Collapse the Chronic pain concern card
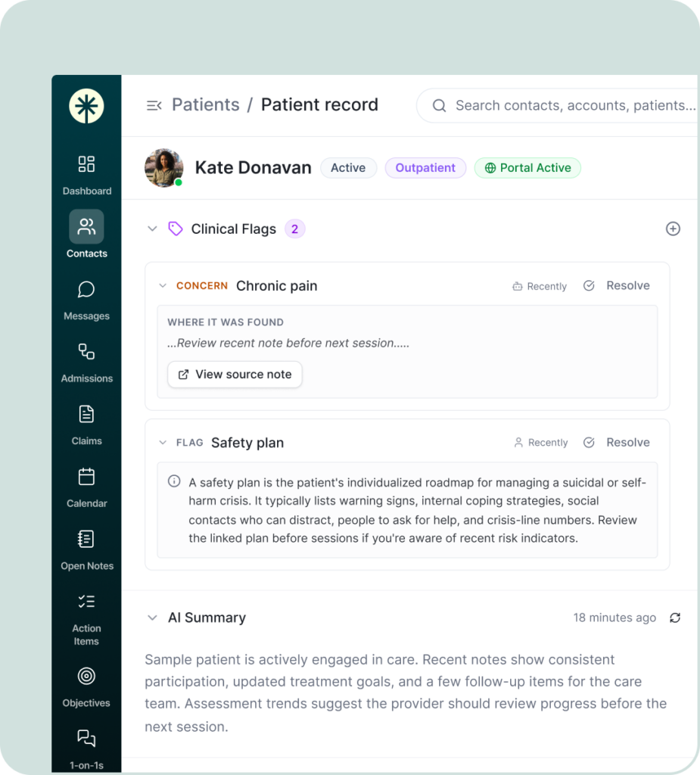Screen dimensions: 700x775 click(x=163, y=285)
